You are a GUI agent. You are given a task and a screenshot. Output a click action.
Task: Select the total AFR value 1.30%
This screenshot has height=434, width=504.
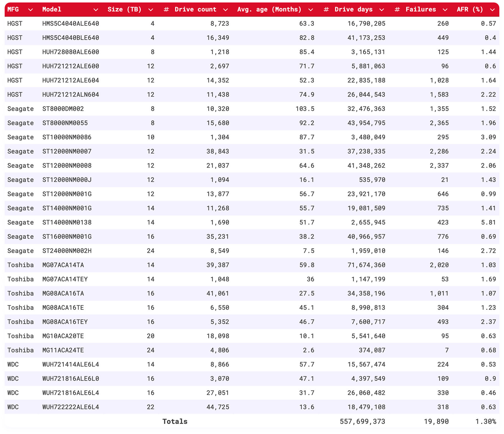tap(485, 421)
